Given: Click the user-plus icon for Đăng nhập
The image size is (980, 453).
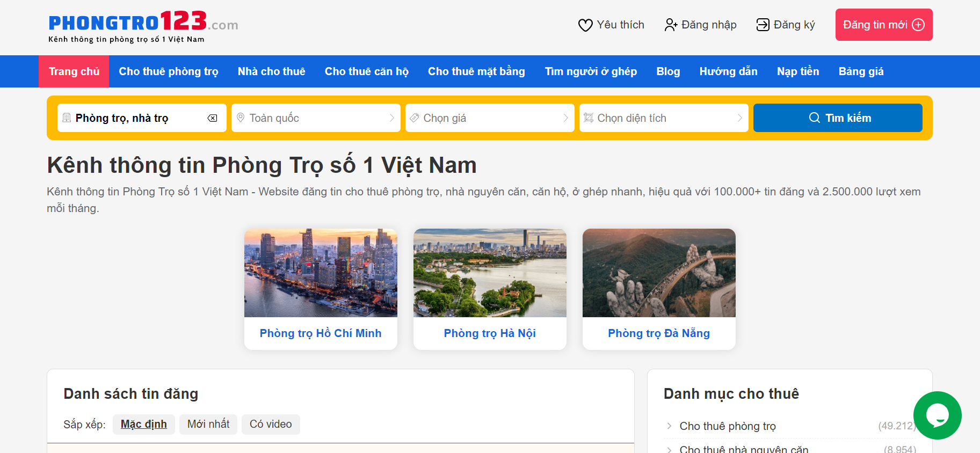Looking at the screenshot, I should point(671,25).
